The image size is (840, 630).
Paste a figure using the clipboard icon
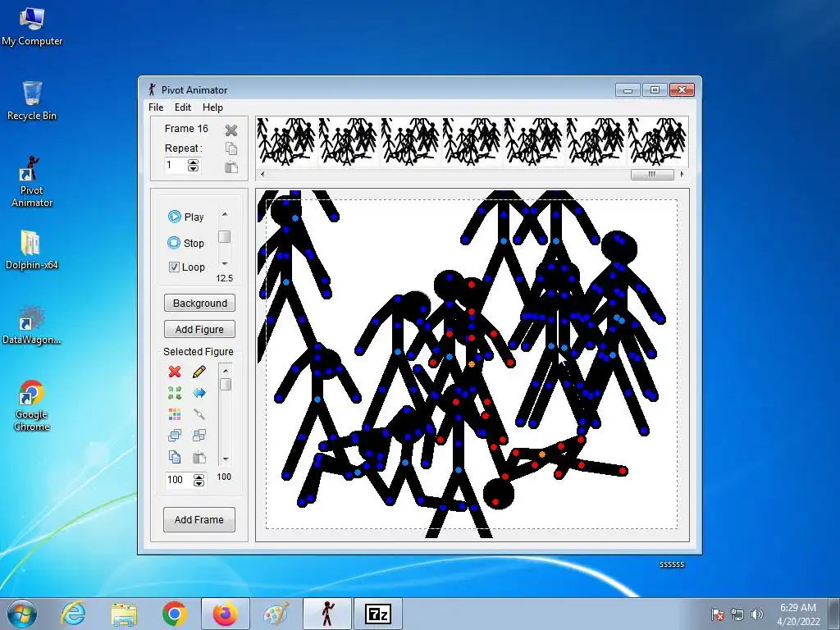click(x=199, y=457)
